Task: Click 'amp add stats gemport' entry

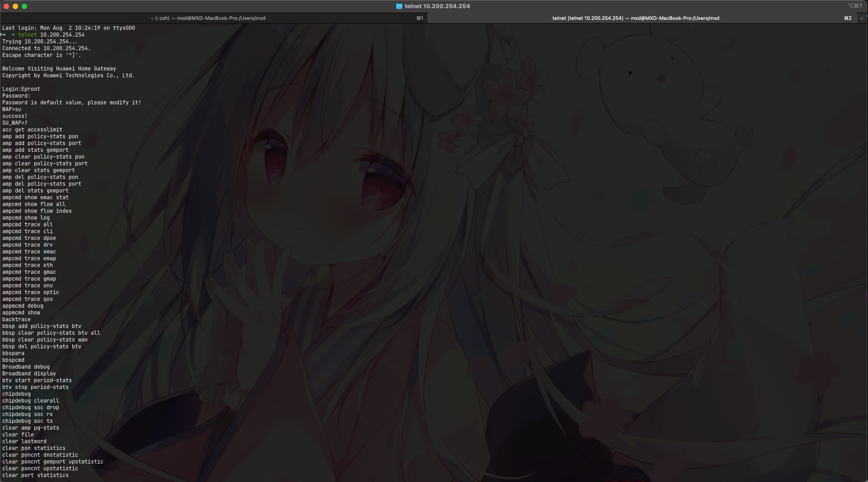Action: click(35, 150)
